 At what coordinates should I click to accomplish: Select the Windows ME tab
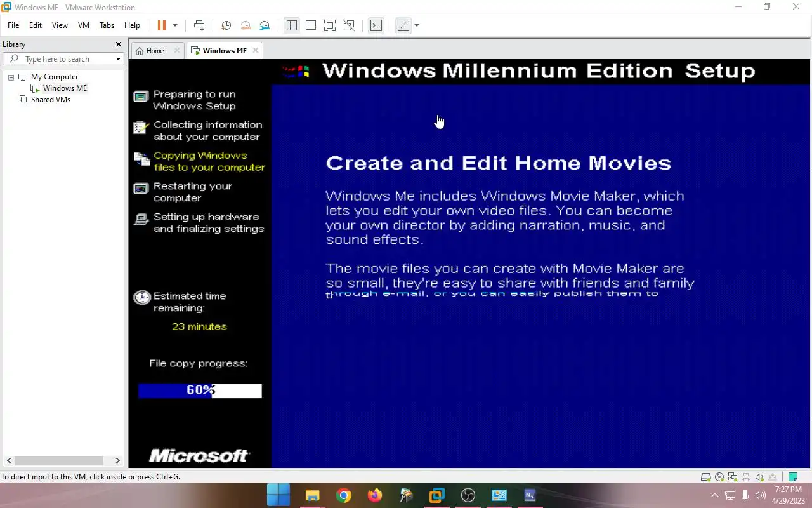pos(225,51)
